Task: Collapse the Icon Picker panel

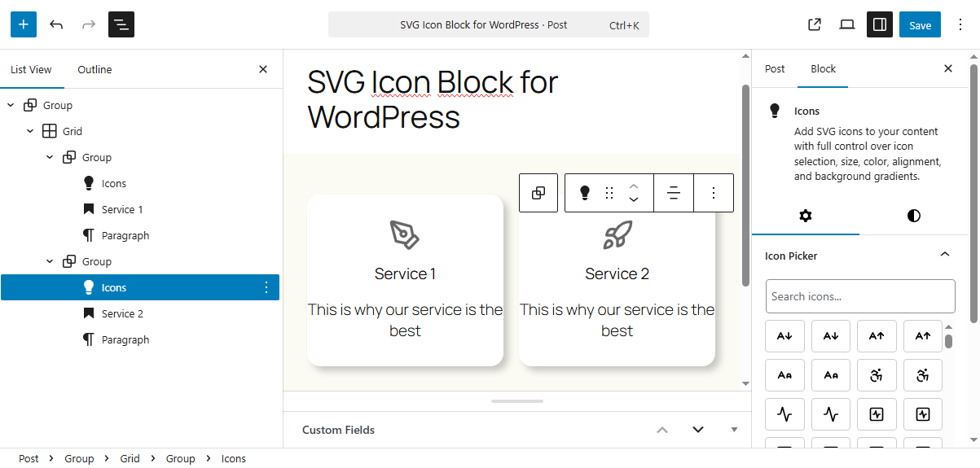Action: click(945, 255)
